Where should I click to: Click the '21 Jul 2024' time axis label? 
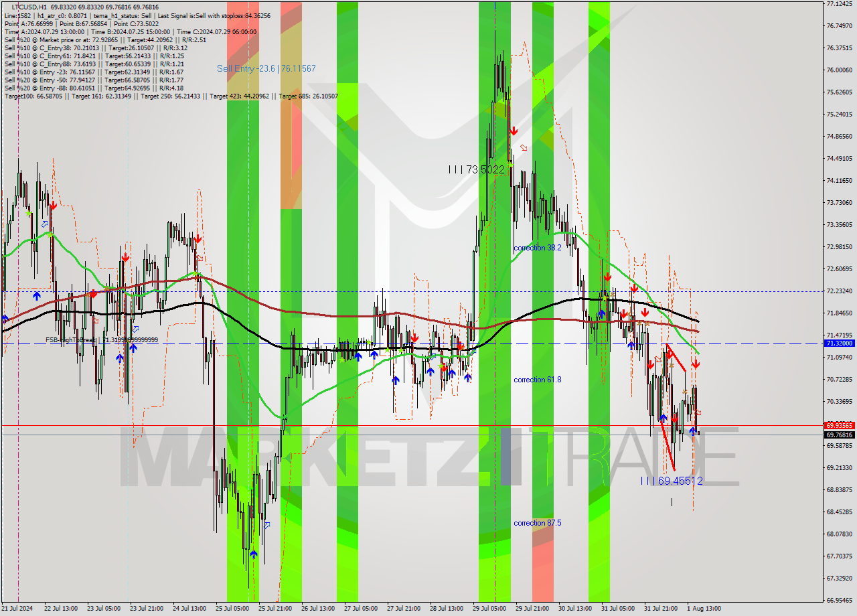tap(17, 609)
